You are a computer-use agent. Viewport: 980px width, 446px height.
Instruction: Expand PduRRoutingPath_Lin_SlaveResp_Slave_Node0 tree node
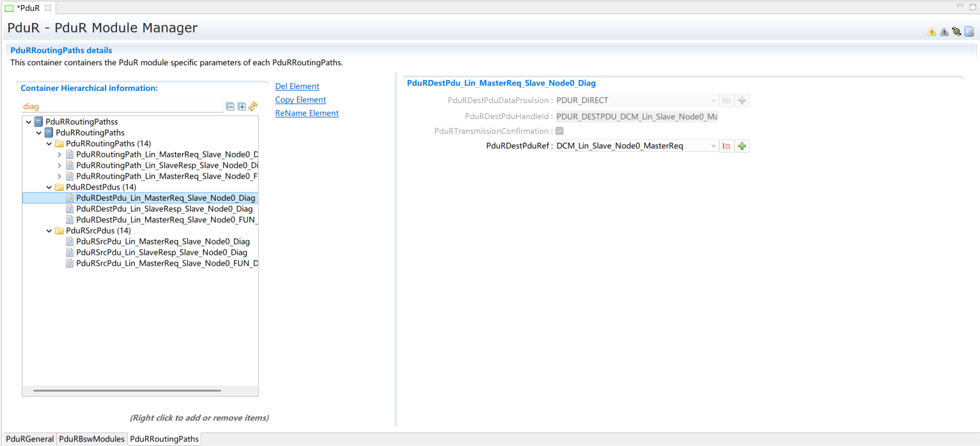59,166
